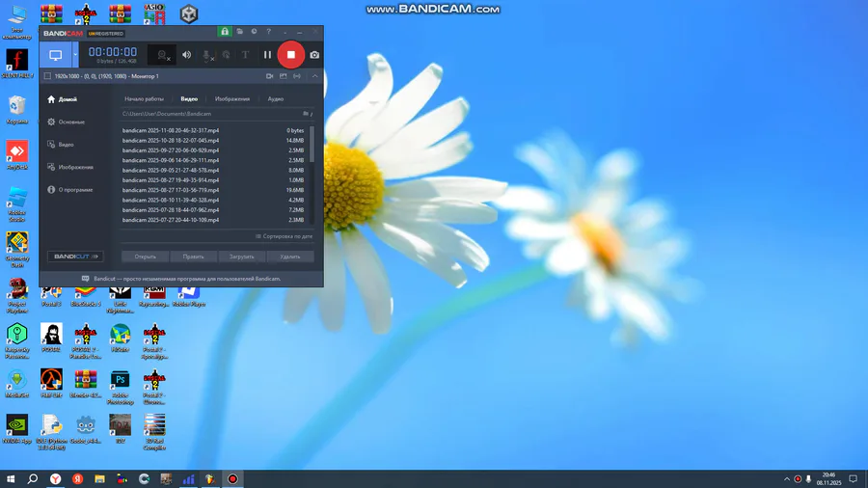The image size is (868, 488).
Task: Select the Geometry Dash desktop icon
Action: click(17, 250)
